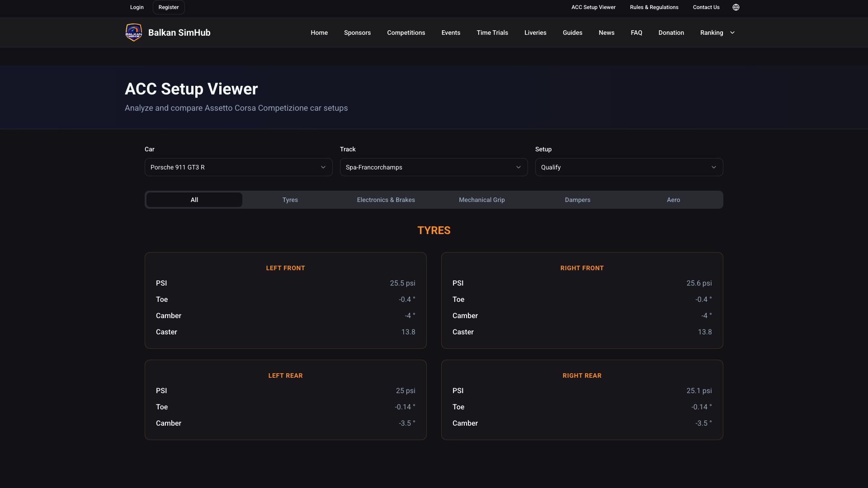The width and height of the screenshot is (868, 488).
Task: Select the All tab
Action: click(194, 200)
